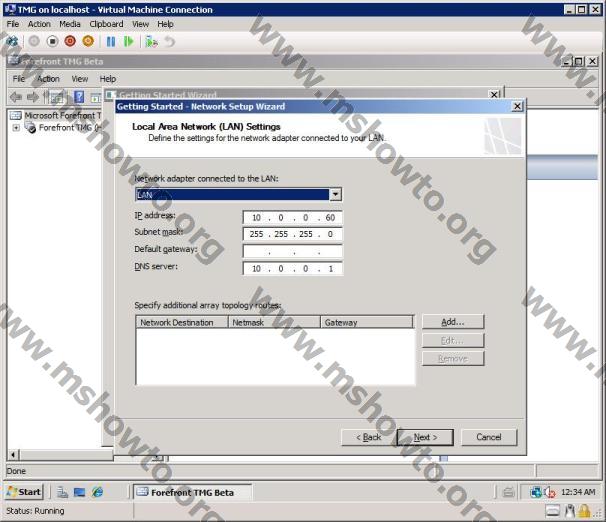Image resolution: width=606 pixels, height=522 pixels.
Task: Close the Network Setup Wizard dialog
Action: click(517, 106)
